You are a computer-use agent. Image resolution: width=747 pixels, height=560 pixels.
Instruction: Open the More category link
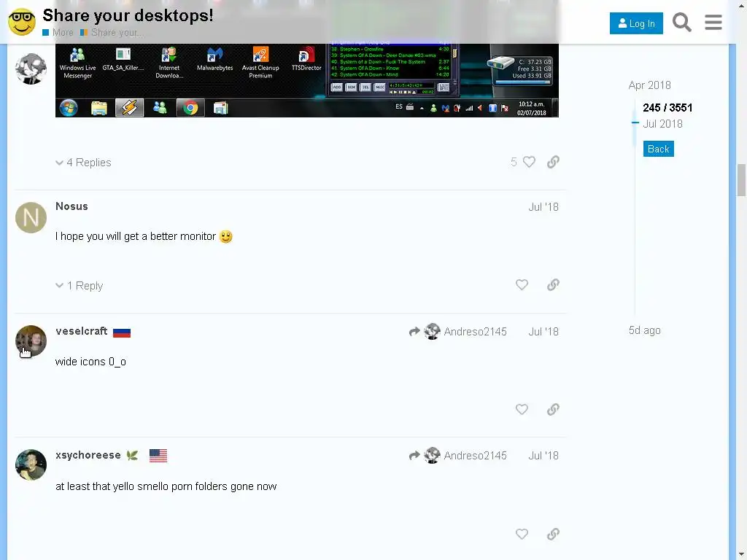[58, 32]
